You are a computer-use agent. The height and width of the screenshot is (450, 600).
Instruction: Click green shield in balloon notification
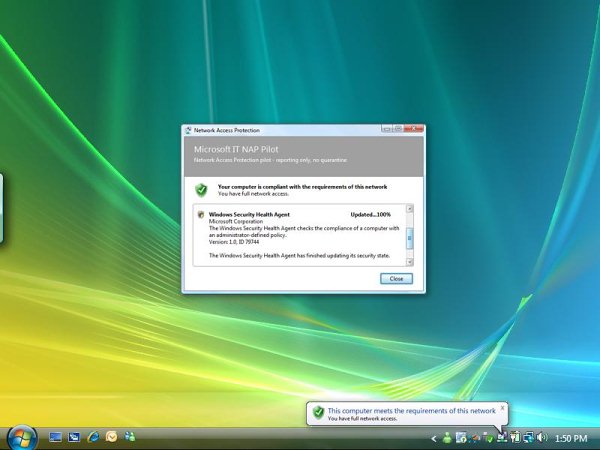[x=318, y=412]
